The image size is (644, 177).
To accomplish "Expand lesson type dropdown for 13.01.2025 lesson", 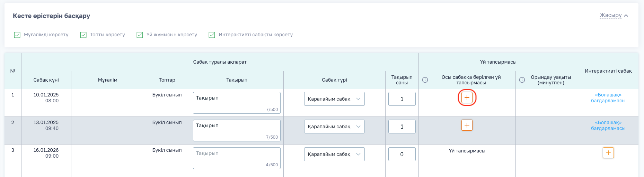I will coord(334,127).
